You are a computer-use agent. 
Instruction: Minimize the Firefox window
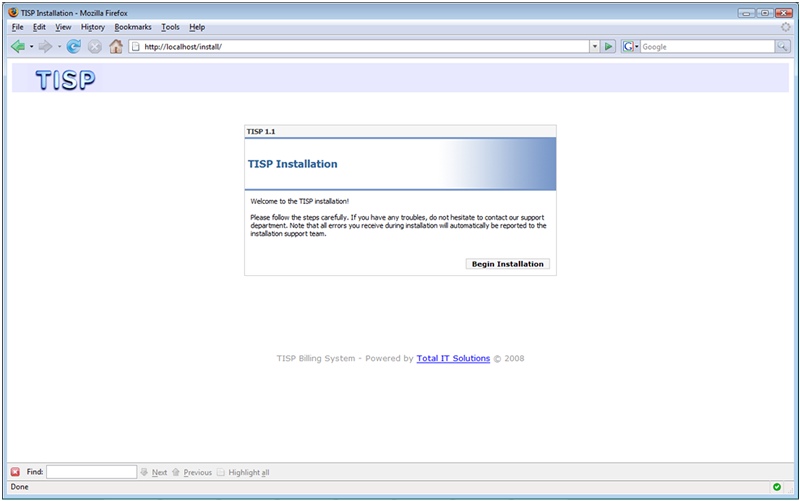click(x=746, y=13)
